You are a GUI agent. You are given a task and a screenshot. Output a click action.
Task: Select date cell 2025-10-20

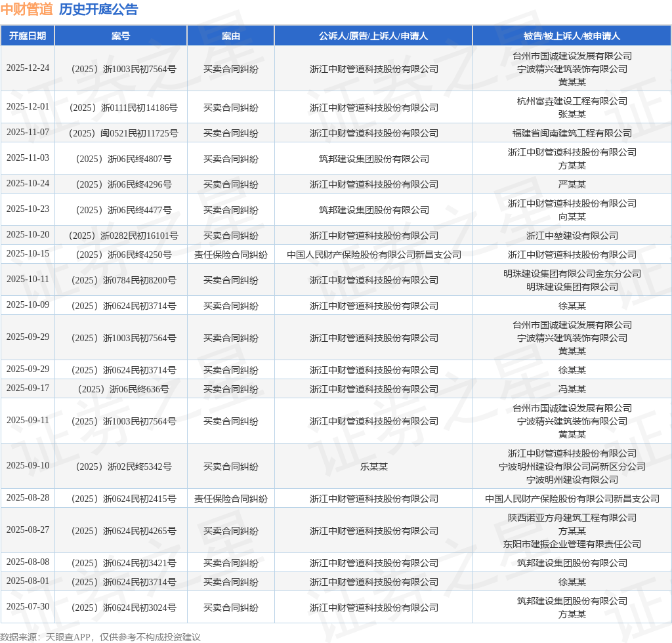coord(28,234)
